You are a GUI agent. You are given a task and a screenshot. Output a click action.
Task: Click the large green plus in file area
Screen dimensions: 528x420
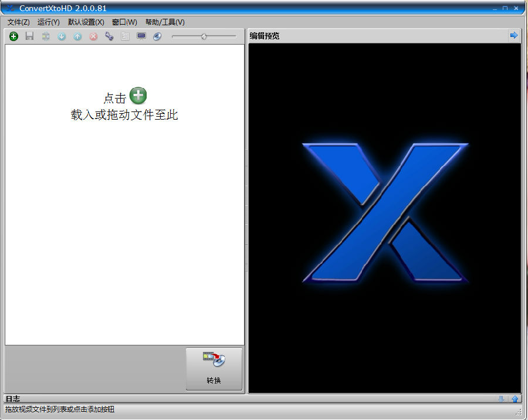pyautogui.click(x=138, y=96)
